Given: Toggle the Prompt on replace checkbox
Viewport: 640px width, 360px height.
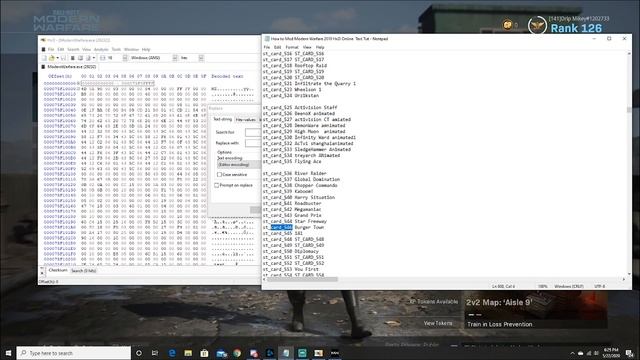Looking at the screenshot, I should click(217, 185).
